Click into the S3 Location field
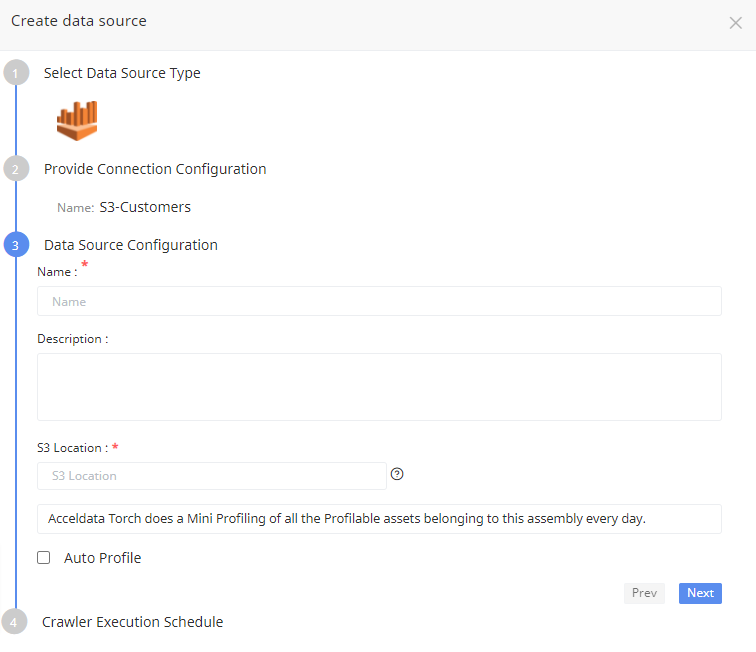This screenshot has width=756, height=652. click(211, 476)
